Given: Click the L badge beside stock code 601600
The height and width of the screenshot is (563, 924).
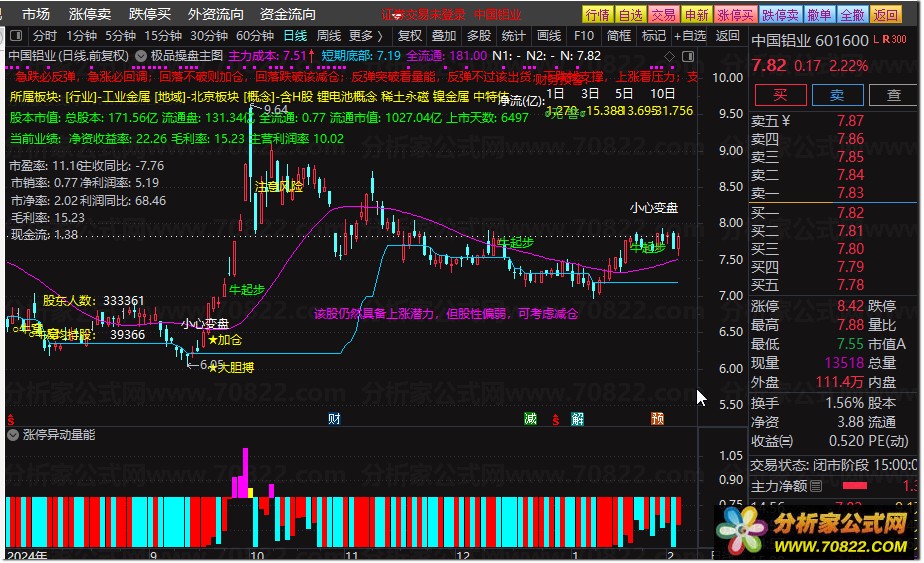Looking at the screenshot, I should pyautogui.click(x=876, y=39).
